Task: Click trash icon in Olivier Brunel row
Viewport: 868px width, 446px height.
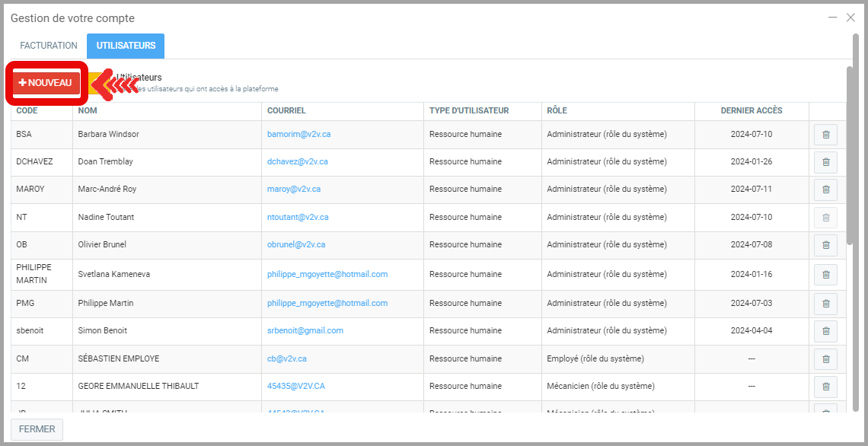Action: 825,245
